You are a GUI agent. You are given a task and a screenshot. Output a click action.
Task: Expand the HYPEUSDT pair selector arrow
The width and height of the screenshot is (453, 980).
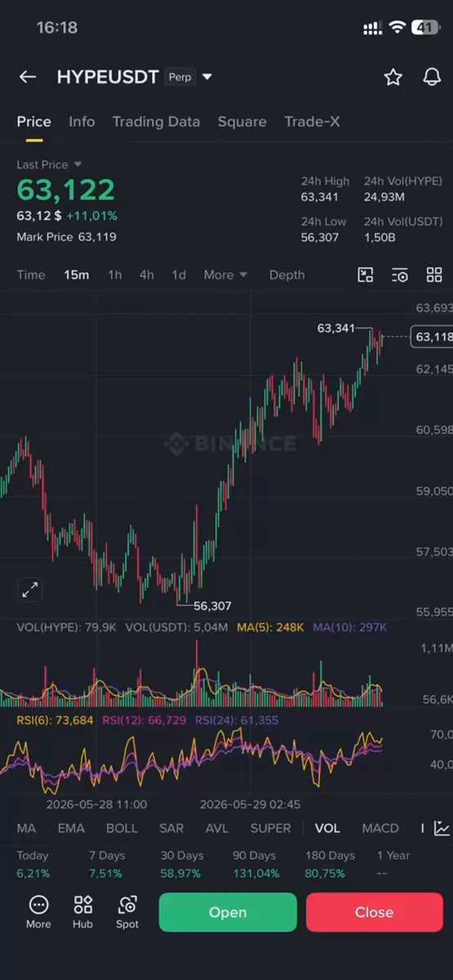207,77
